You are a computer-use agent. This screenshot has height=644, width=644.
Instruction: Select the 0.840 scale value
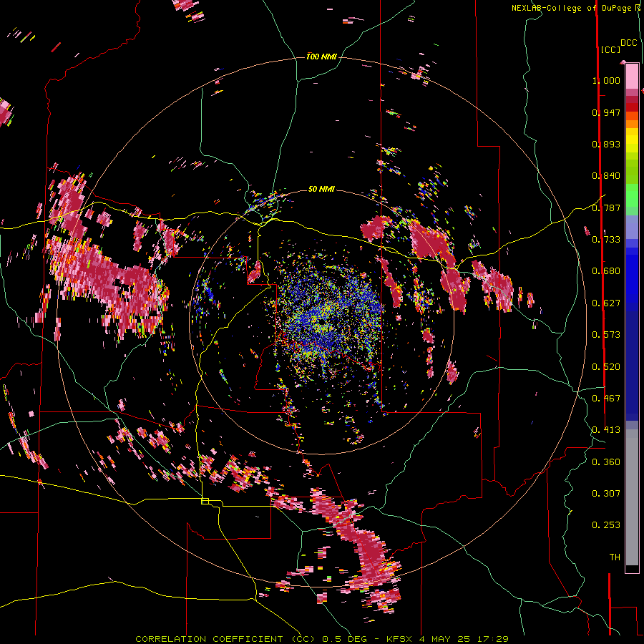click(x=606, y=176)
